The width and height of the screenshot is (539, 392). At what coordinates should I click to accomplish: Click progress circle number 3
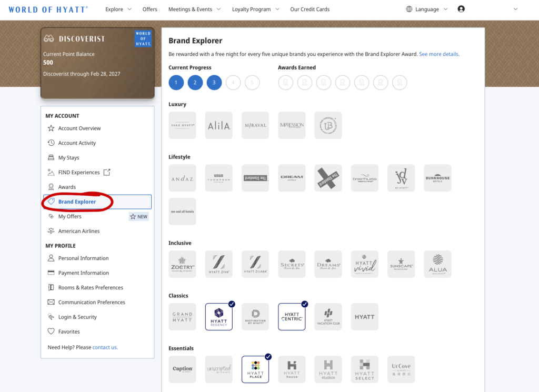coord(214,83)
